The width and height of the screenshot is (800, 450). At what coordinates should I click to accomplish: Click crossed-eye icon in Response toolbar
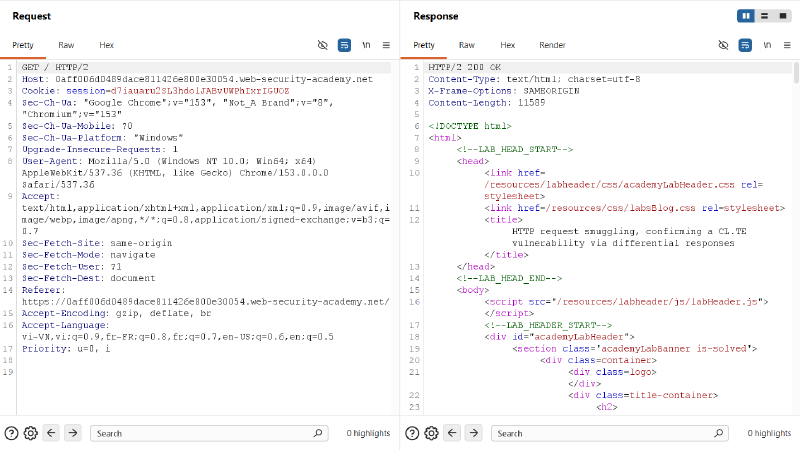(723, 45)
